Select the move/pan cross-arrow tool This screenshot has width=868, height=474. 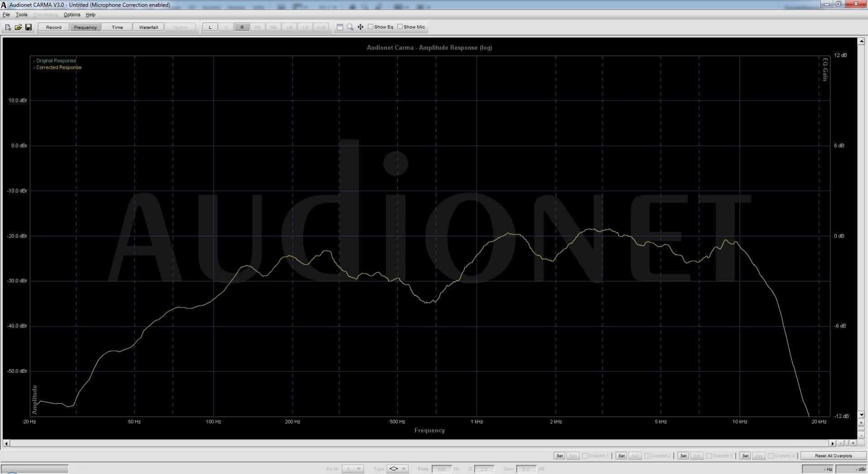coord(360,27)
